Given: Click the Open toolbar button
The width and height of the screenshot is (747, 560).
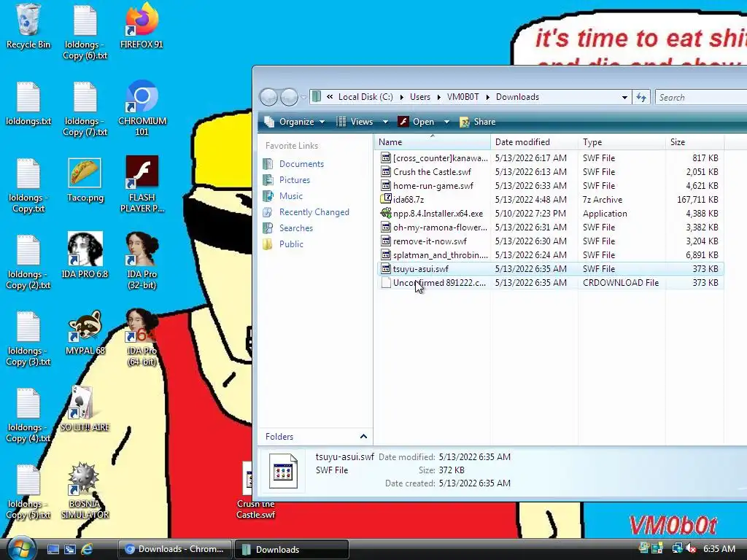Looking at the screenshot, I should (417, 122).
